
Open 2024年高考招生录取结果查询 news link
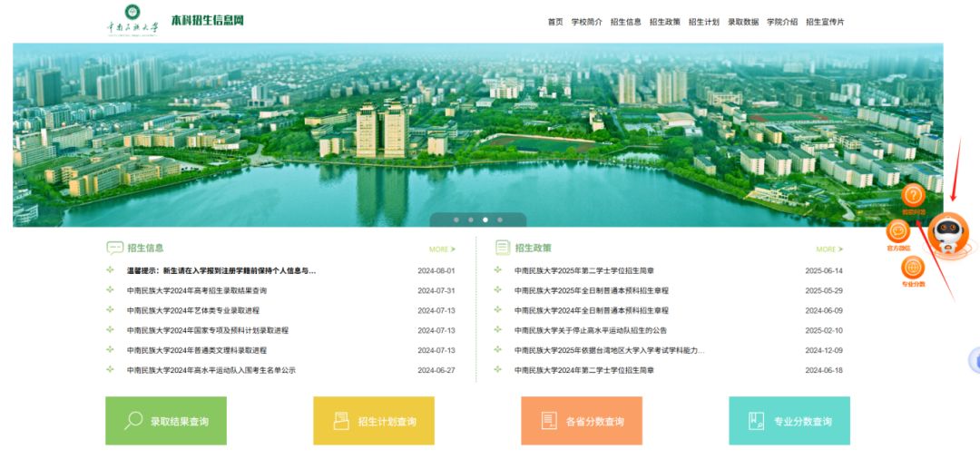click(196, 290)
